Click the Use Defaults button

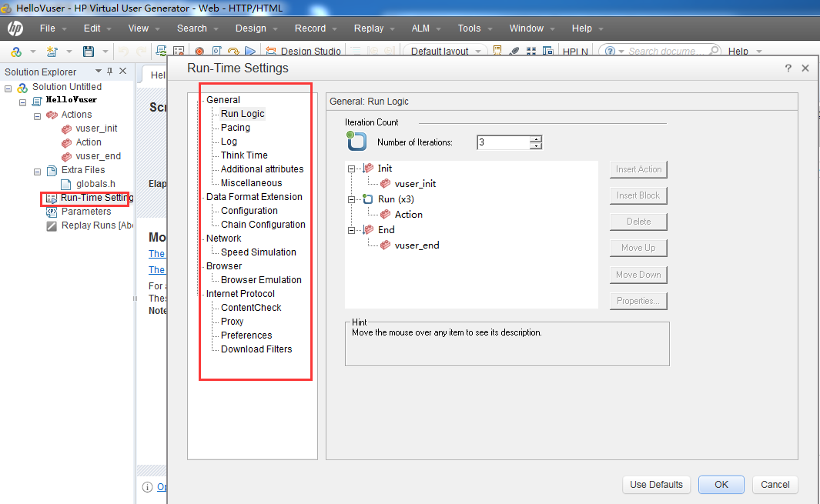(x=656, y=485)
